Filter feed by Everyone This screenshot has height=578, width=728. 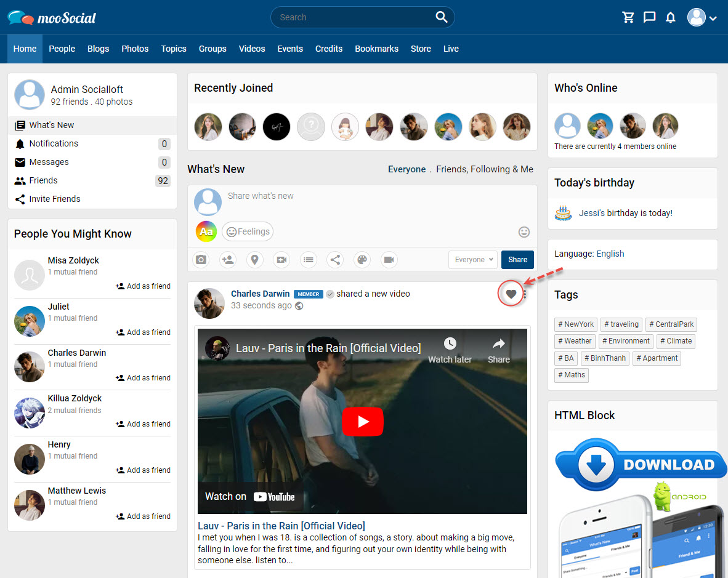pyautogui.click(x=406, y=169)
